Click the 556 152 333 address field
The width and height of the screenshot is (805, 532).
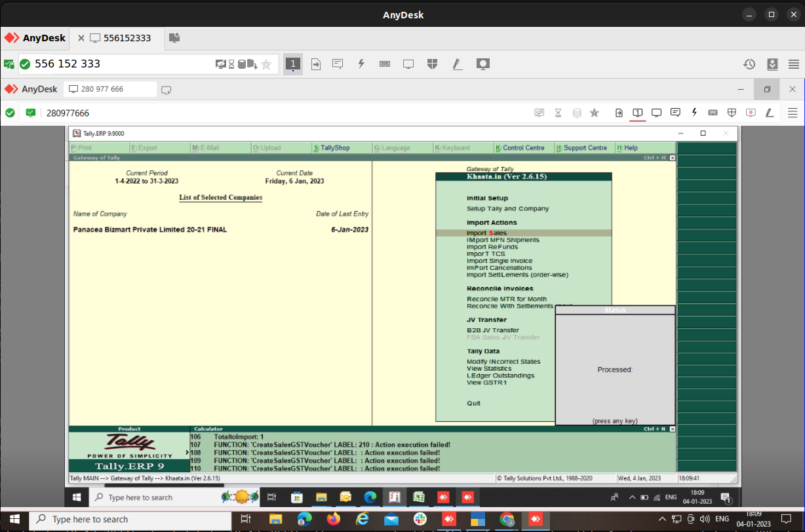click(121, 64)
